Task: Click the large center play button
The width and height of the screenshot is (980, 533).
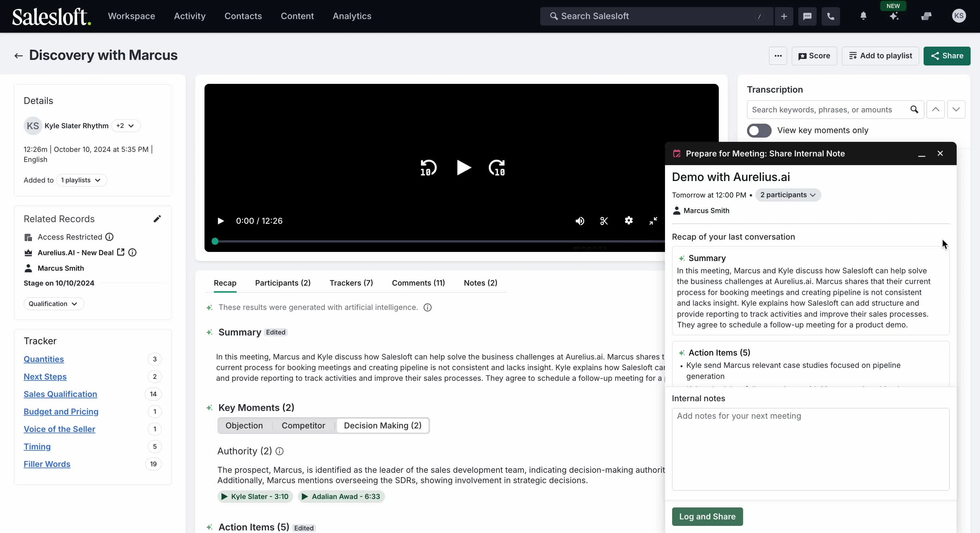Action: 463,168
